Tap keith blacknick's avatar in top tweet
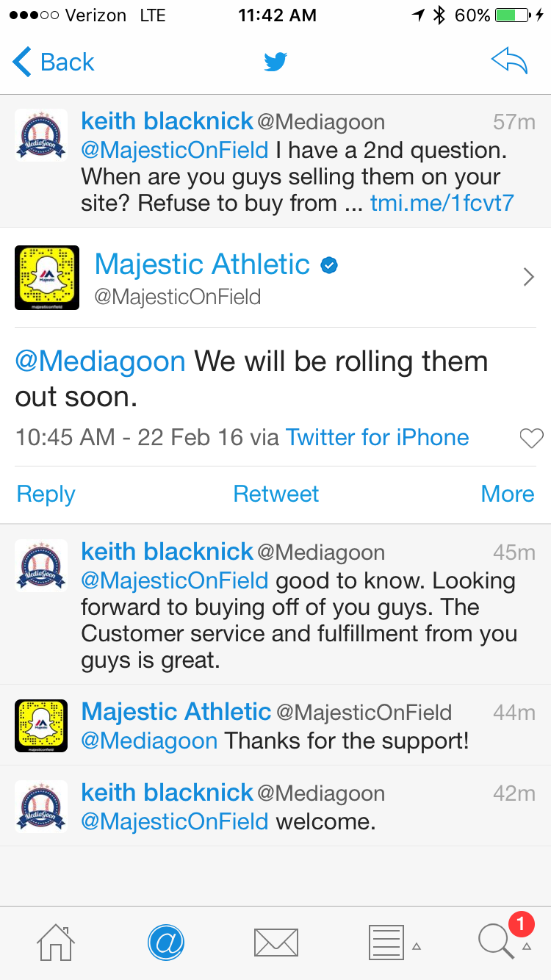 (x=41, y=135)
